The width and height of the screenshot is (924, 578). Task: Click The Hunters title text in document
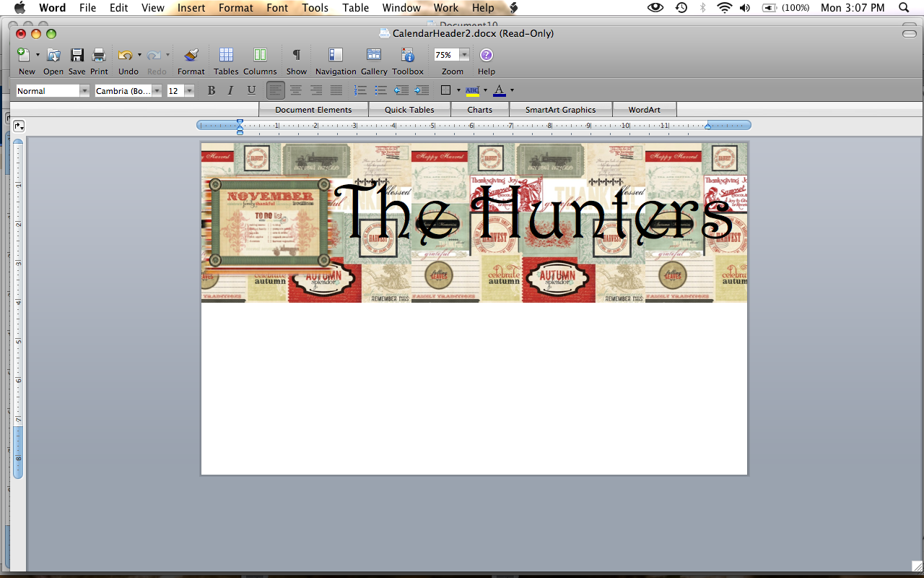(533, 212)
